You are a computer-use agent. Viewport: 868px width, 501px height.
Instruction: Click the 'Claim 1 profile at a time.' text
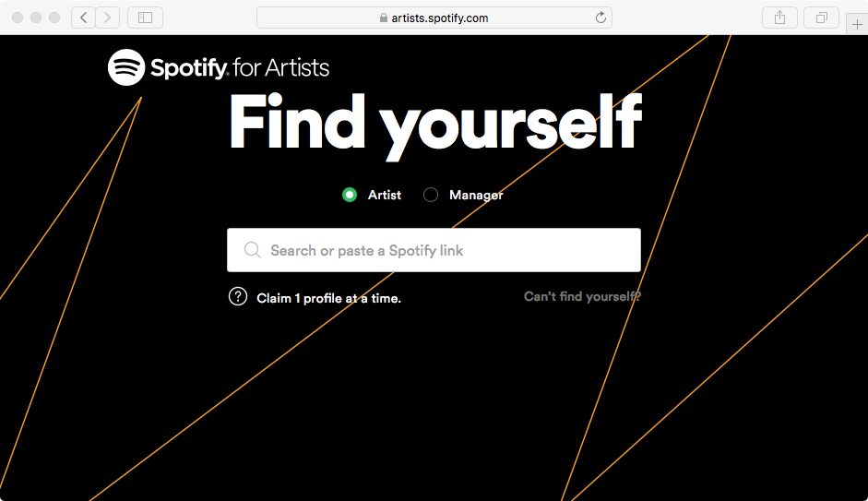[x=328, y=298]
